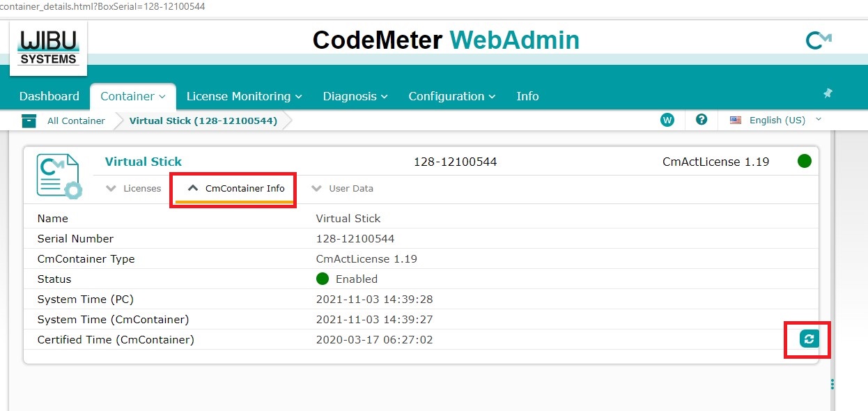Open the help question mark icon
This screenshot has height=411, width=868.
click(702, 120)
